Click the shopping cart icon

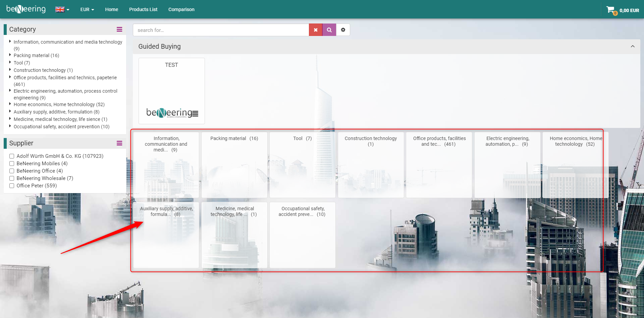(610, 10)
